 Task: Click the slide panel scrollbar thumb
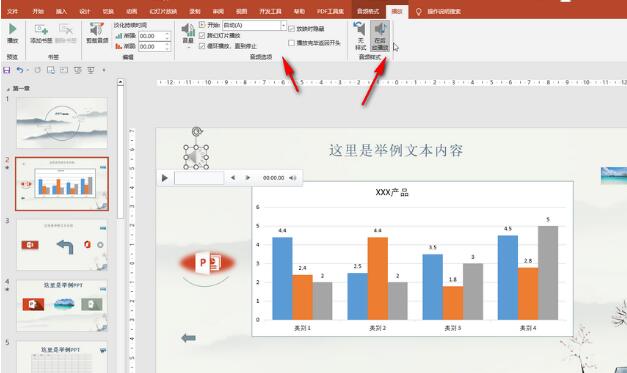(120, 152)
